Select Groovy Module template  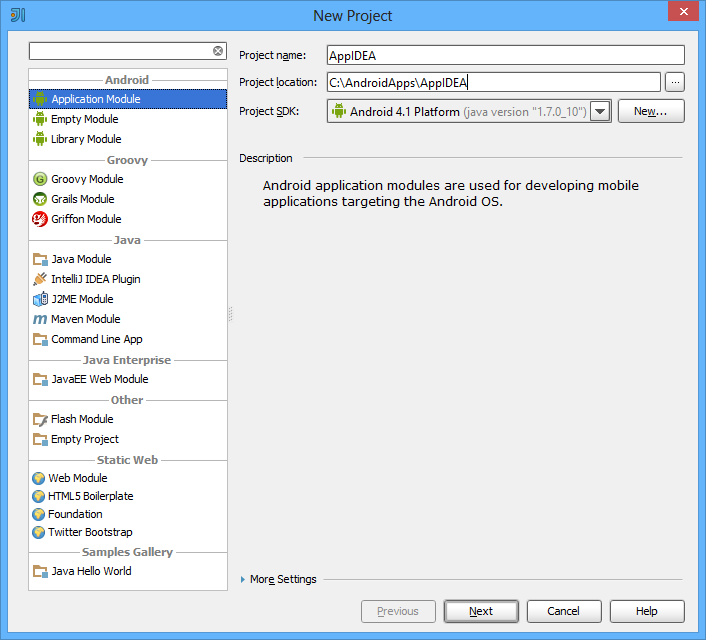click(128, 179)
